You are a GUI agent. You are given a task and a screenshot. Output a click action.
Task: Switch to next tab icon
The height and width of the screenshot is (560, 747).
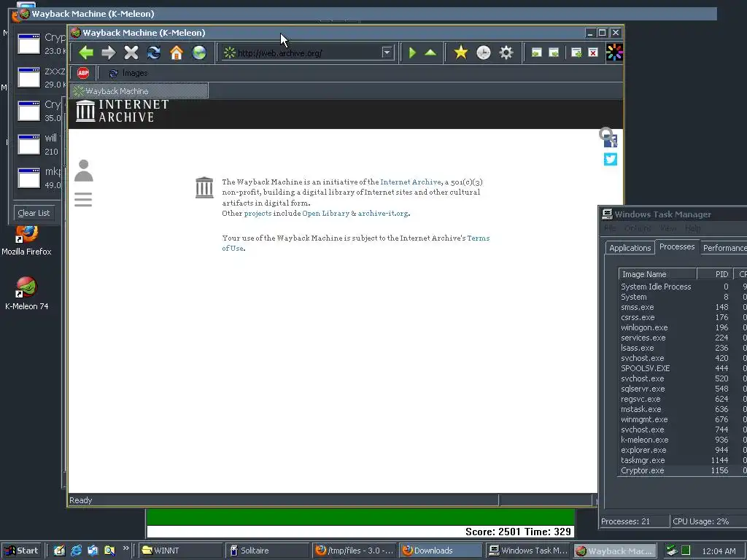click(554, 52)
